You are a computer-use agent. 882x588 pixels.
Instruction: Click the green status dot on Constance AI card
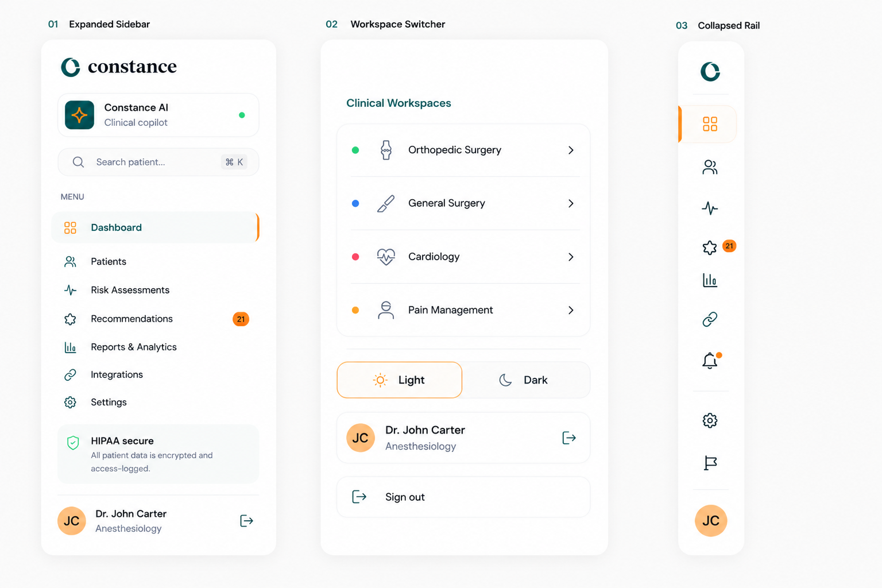pos(242,115)
